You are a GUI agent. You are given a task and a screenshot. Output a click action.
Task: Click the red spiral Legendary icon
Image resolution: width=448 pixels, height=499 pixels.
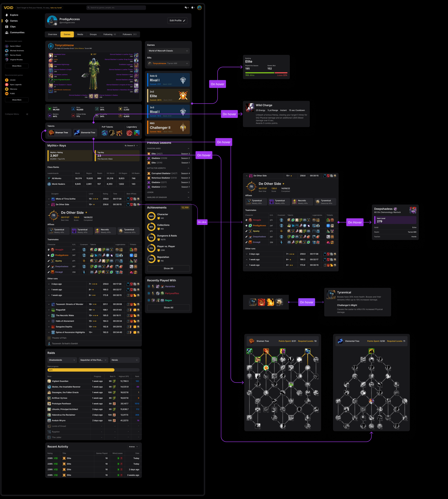[130, 133]
